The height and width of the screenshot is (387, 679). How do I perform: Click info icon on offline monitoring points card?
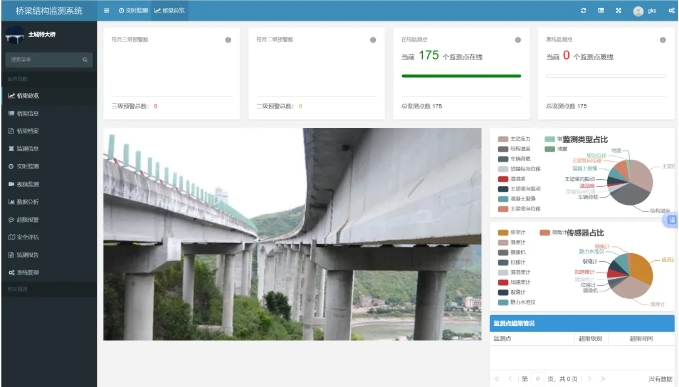663,40
